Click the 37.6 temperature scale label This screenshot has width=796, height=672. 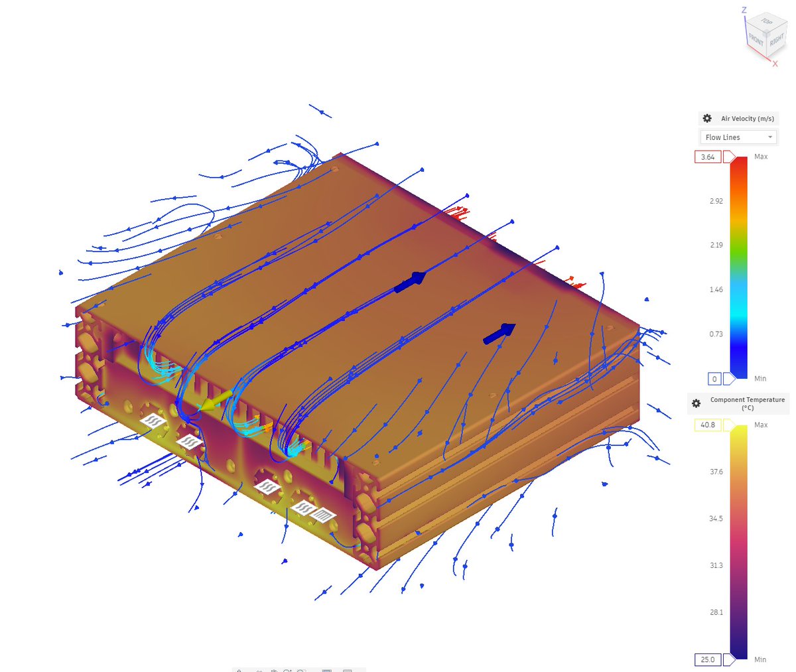coord(716,472)
